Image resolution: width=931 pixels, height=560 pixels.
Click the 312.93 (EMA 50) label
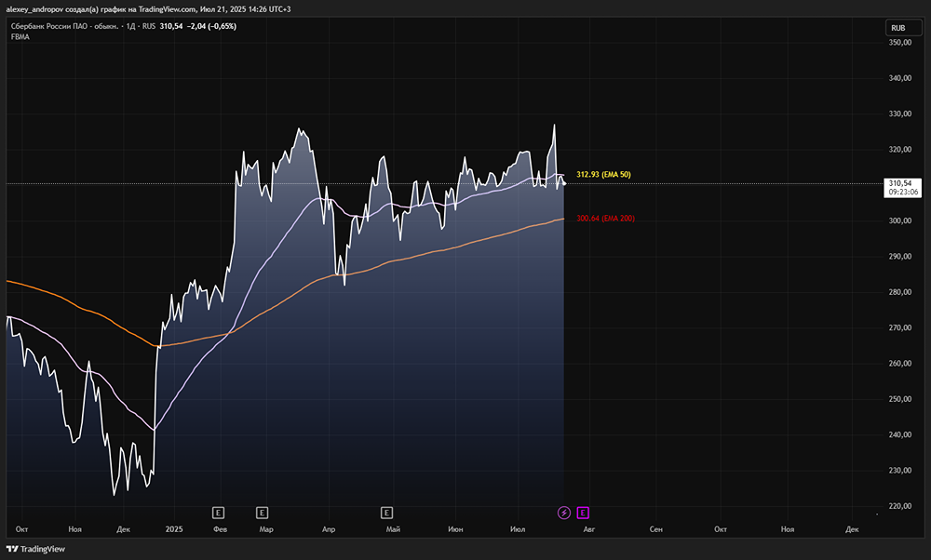603,174
